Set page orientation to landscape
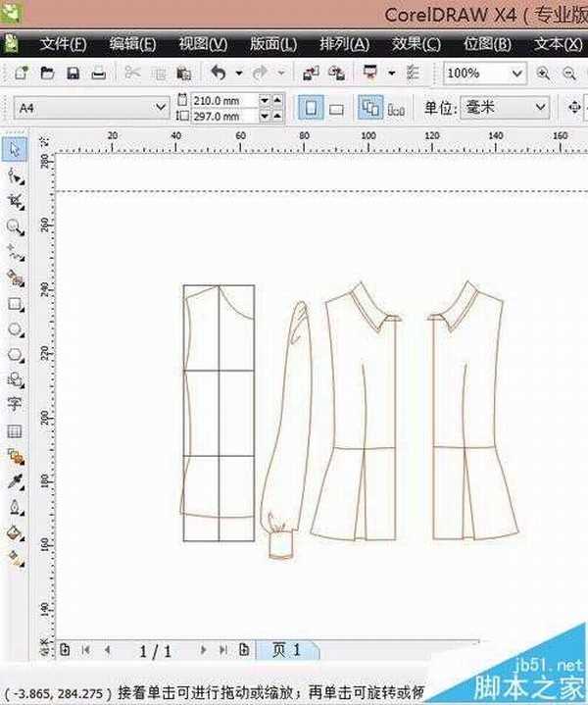588x705 pixels. coord(336,106)
